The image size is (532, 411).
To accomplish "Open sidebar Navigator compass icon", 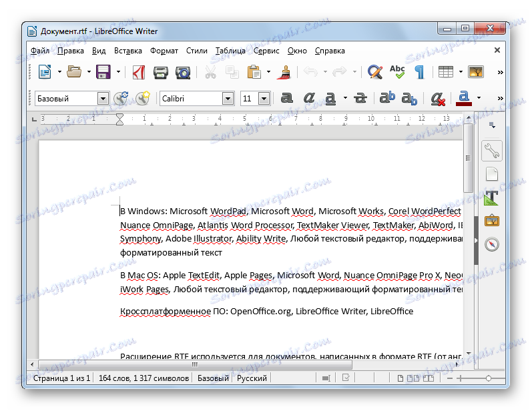I will click(492, 244).
